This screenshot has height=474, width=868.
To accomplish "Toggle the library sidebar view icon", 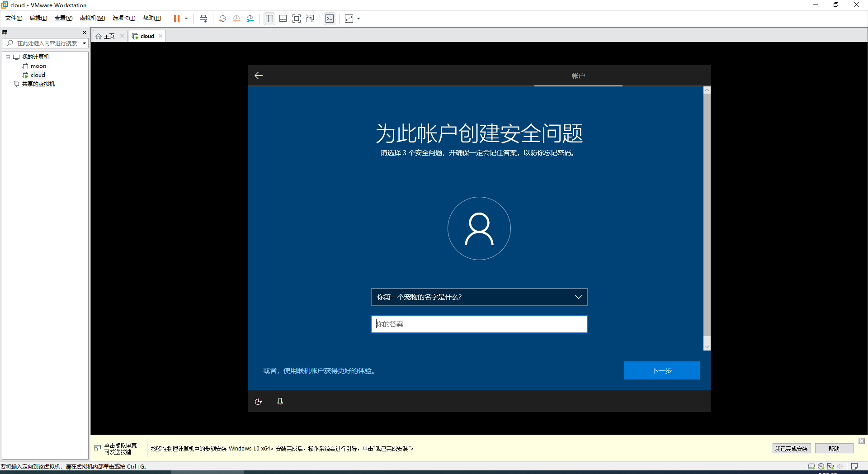I will click(269, 19).
